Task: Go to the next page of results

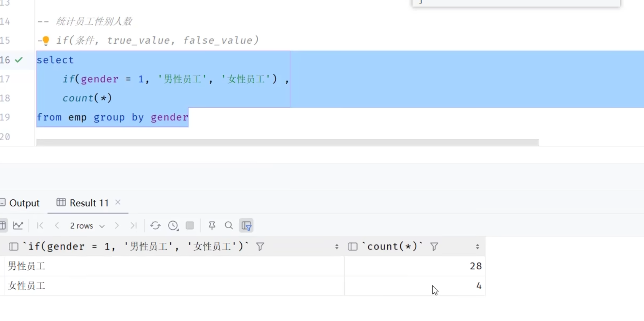Action: (117, 226)
